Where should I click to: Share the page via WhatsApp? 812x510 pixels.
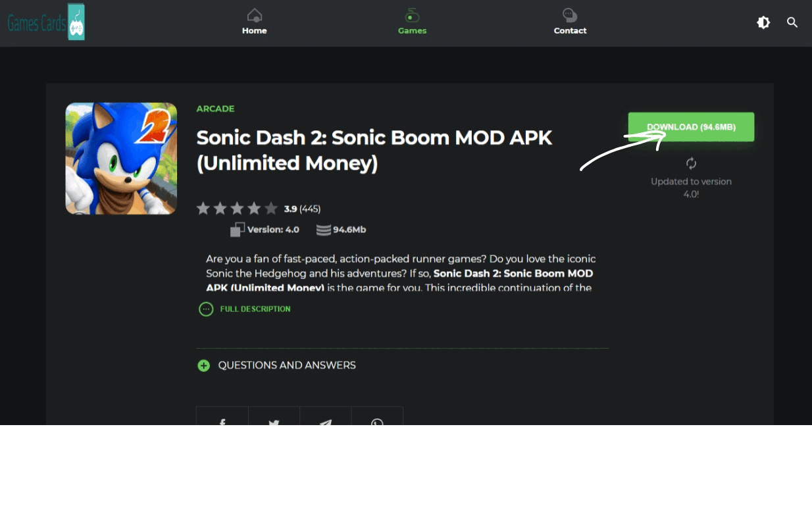377,419
